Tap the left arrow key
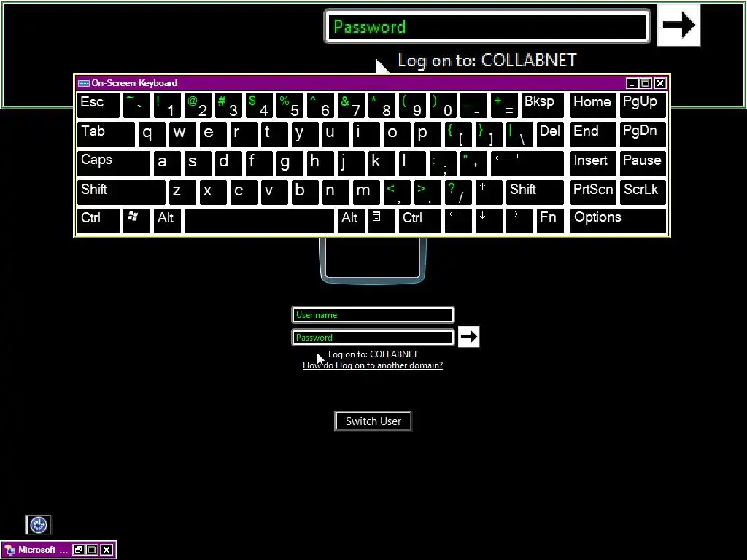747x560 pixels. pos(458,221)
